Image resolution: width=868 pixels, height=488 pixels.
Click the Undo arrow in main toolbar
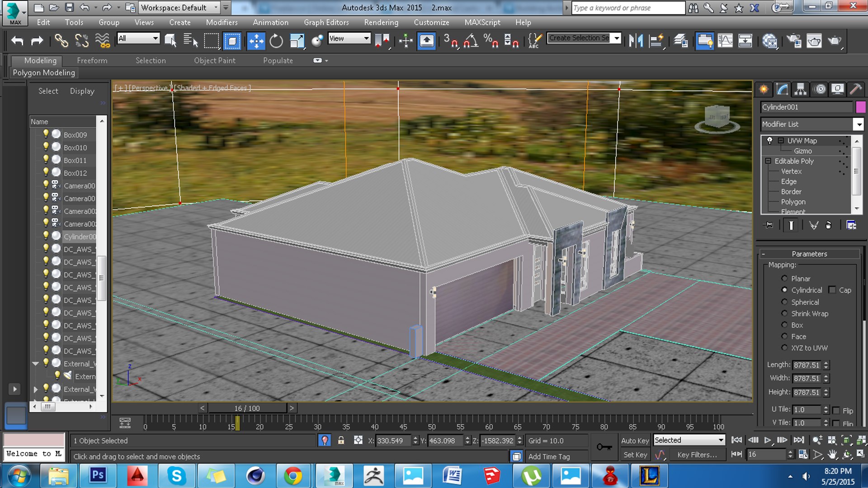coord(17,41)
